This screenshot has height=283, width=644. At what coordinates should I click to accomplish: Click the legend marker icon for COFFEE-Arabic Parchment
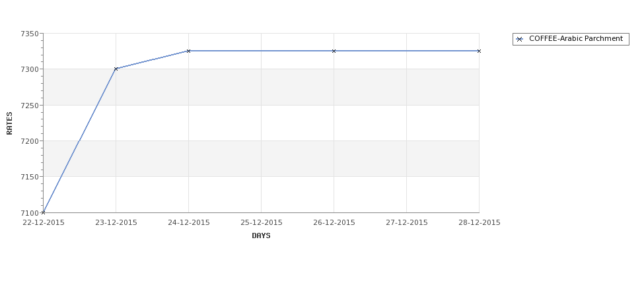coord(520,39)
